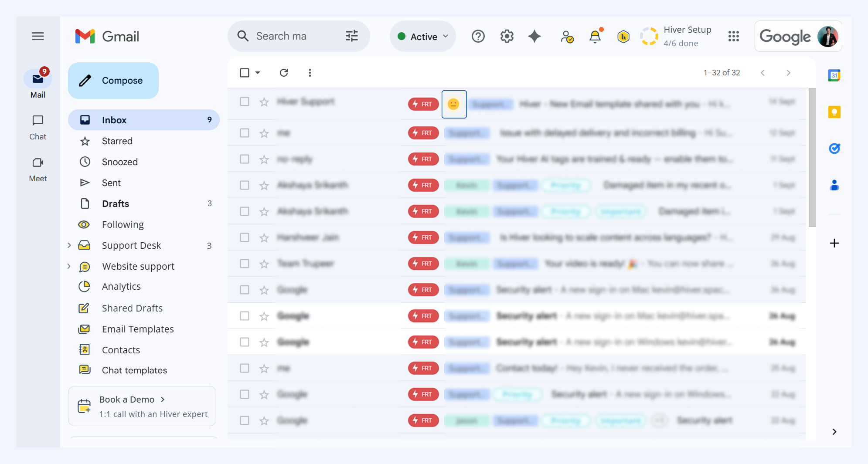Switch to Mail in the app rail
This screenshot has height=464, width=868.
point(38,83)
